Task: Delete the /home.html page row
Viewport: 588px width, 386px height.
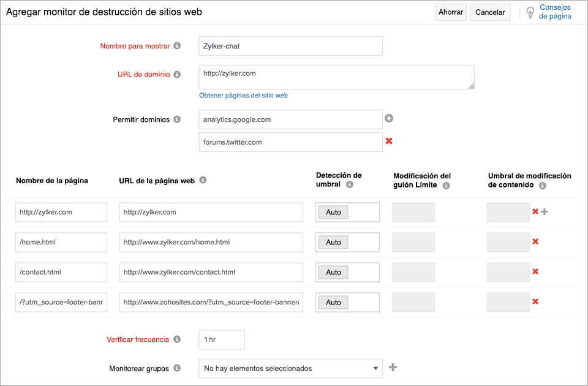Action: (x=535, y=241)
